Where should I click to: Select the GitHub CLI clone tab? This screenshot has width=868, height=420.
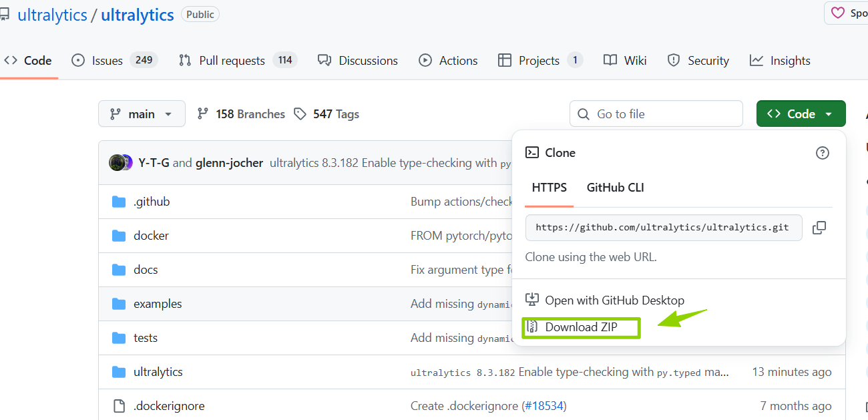(x=616, y=188)
